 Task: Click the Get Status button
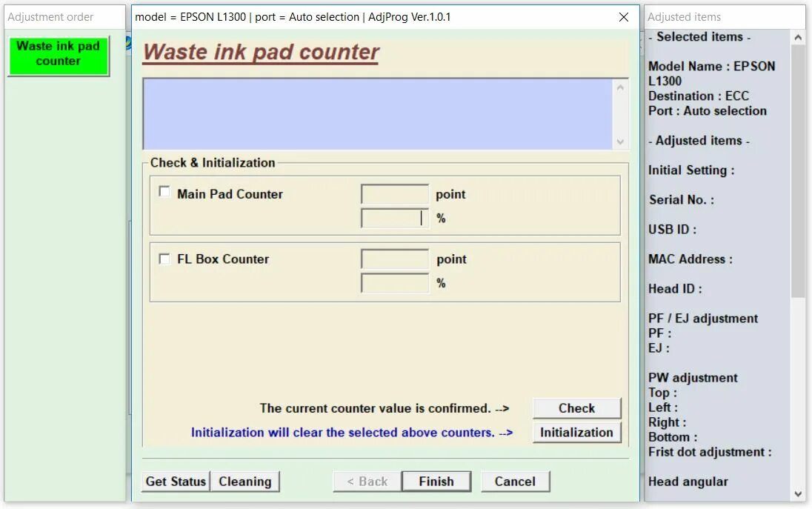(176, 482)
